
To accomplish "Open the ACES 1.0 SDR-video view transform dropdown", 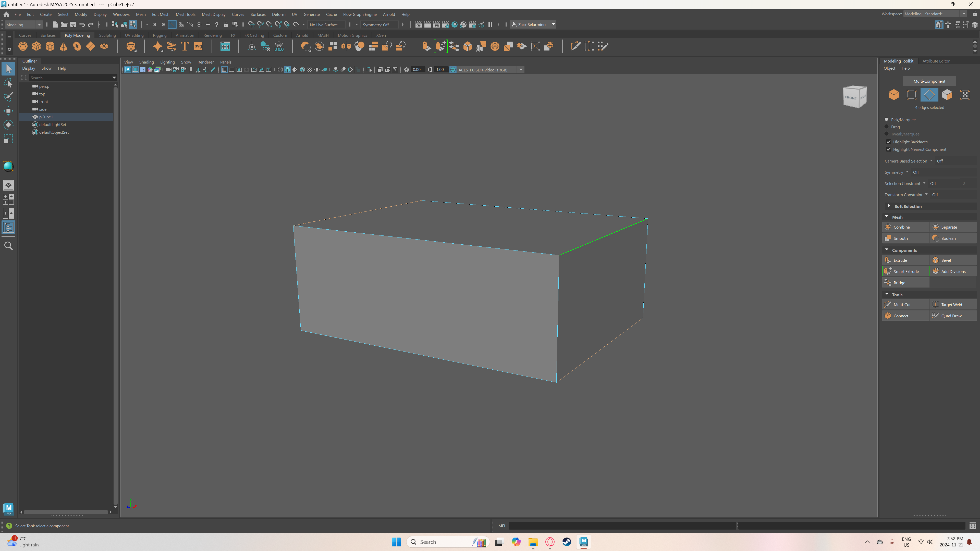I will [x=490, y=70].
